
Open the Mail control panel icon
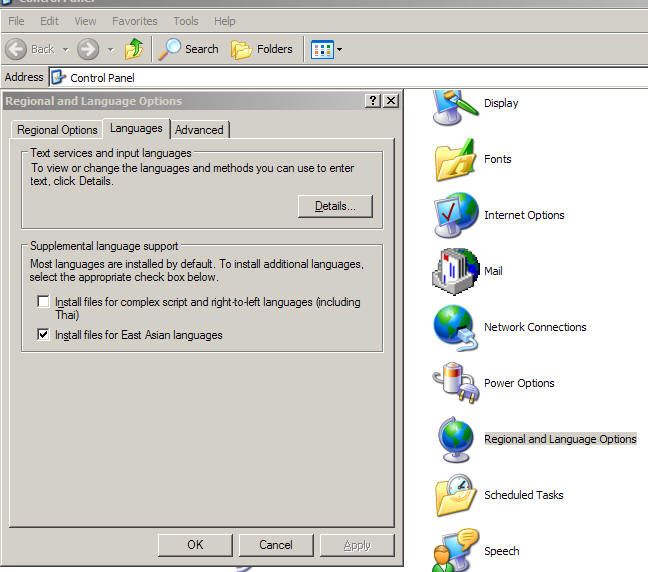pos(455,272)
